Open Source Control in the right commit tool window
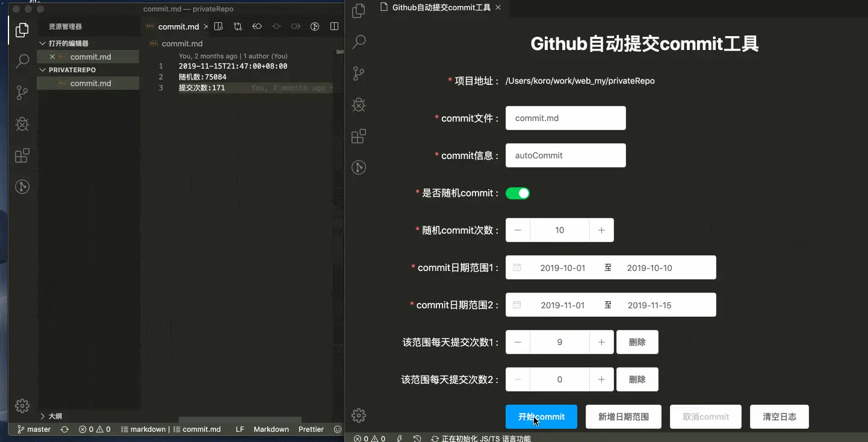This screenshot has height=442, width=868. pyautogui.click(x=359, y=73)
